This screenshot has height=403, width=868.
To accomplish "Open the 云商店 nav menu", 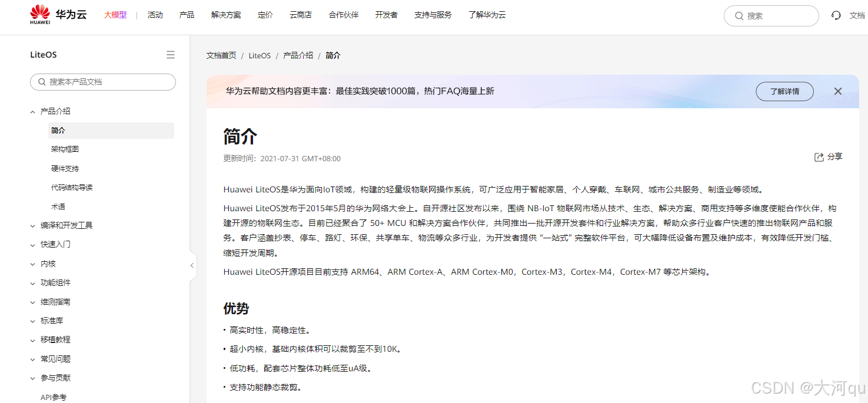I will pos(301,15).
